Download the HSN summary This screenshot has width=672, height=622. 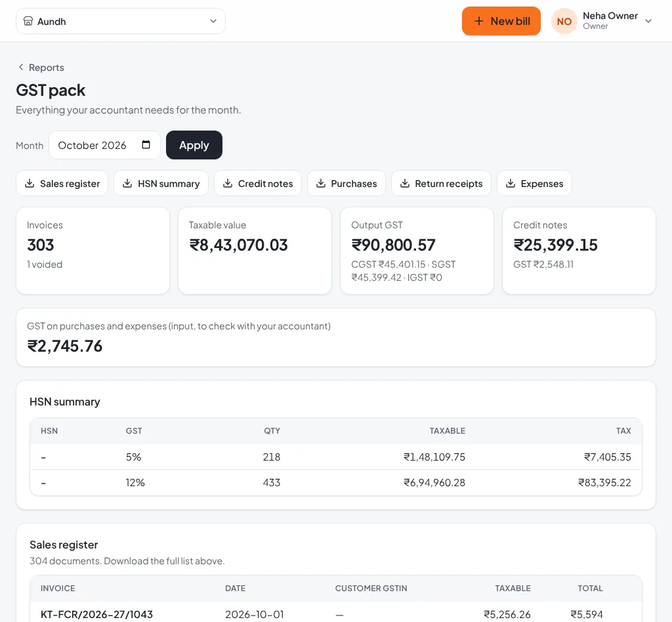pyautogui.click(x=161, y=183)
